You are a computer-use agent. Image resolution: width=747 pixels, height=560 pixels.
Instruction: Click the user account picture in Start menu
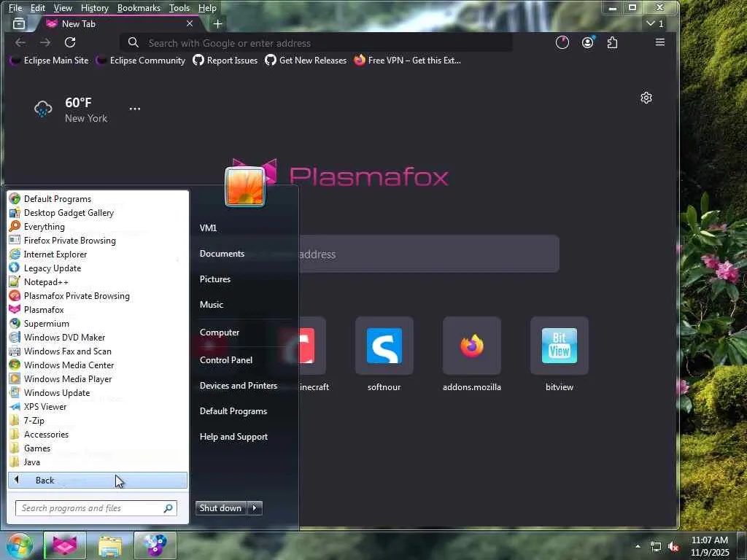[245, 187]
